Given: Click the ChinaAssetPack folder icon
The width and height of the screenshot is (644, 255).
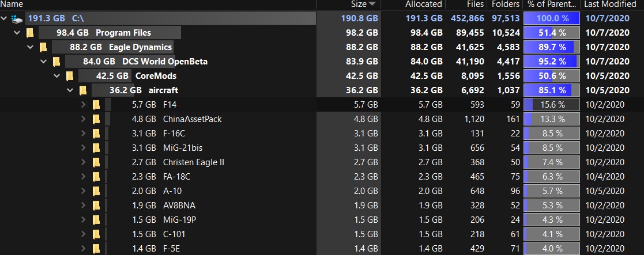Looking at the screenshot, I should click(96, 119).
